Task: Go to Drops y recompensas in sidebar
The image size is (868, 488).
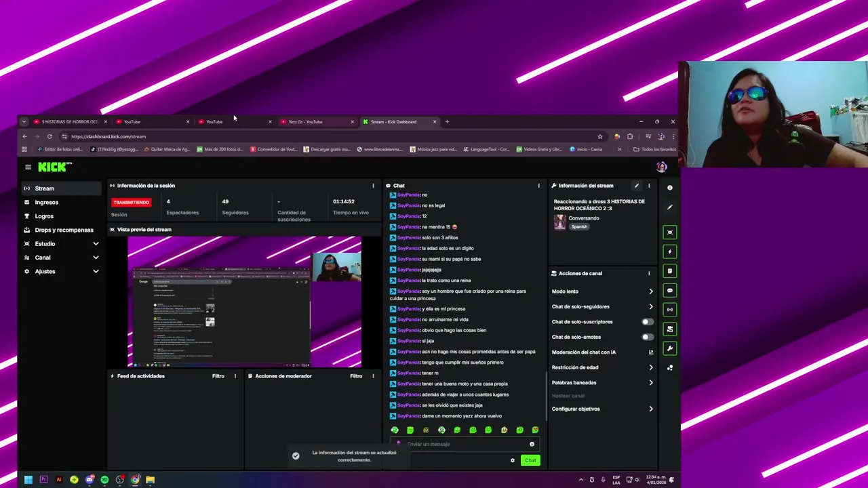Action: 60,230
